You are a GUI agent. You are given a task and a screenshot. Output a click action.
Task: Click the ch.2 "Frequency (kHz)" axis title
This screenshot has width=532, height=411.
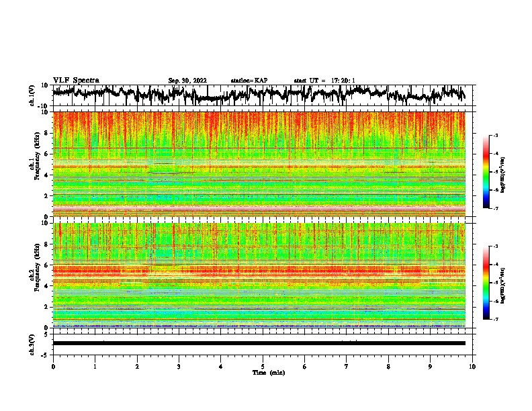coord(38,267)
